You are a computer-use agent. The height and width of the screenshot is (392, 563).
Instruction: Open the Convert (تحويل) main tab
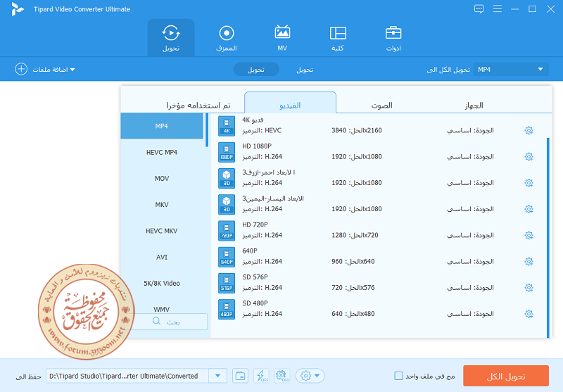tap(171, 38)
